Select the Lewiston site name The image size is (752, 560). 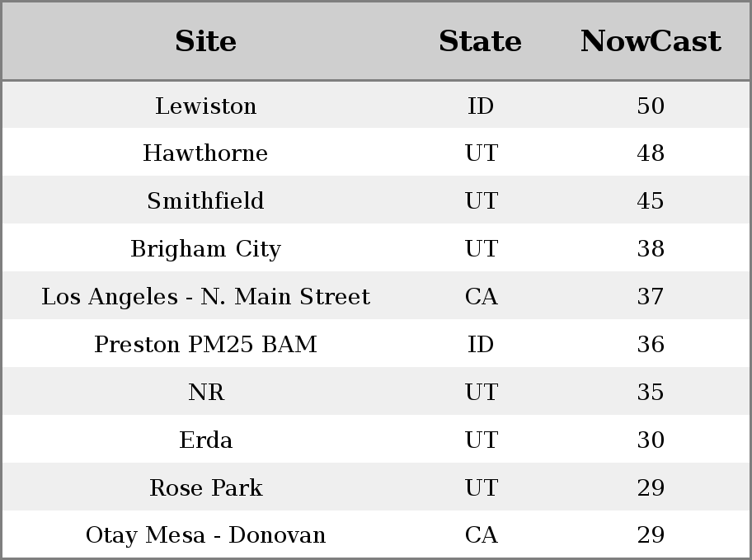[205, 106]
